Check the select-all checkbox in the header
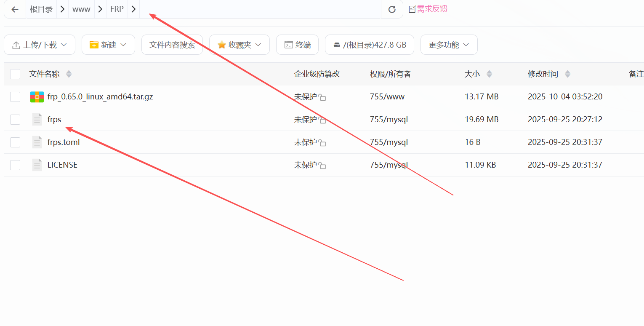 [x=15, y=74]
